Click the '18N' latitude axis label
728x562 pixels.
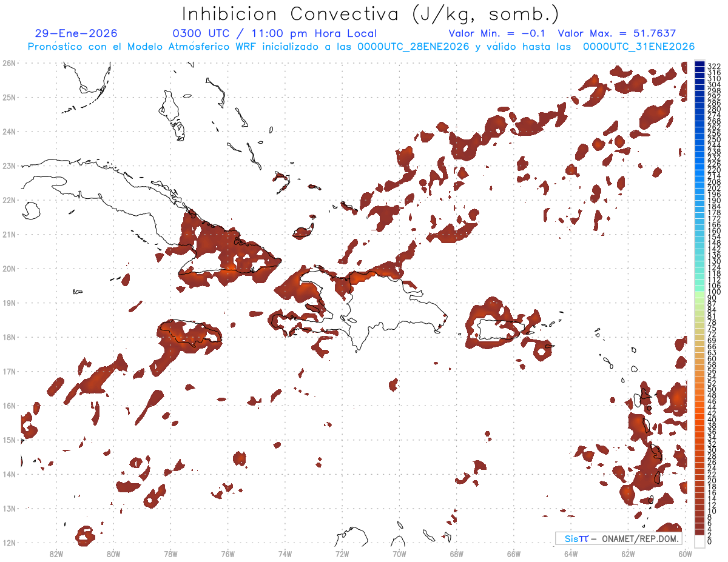click(9, 336)
